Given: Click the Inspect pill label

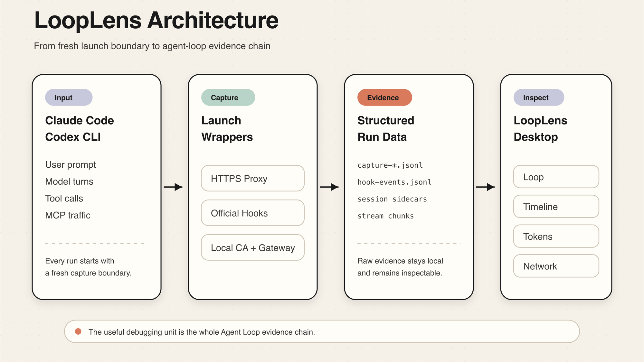Looking at the screenshot, I should point(539,97).
